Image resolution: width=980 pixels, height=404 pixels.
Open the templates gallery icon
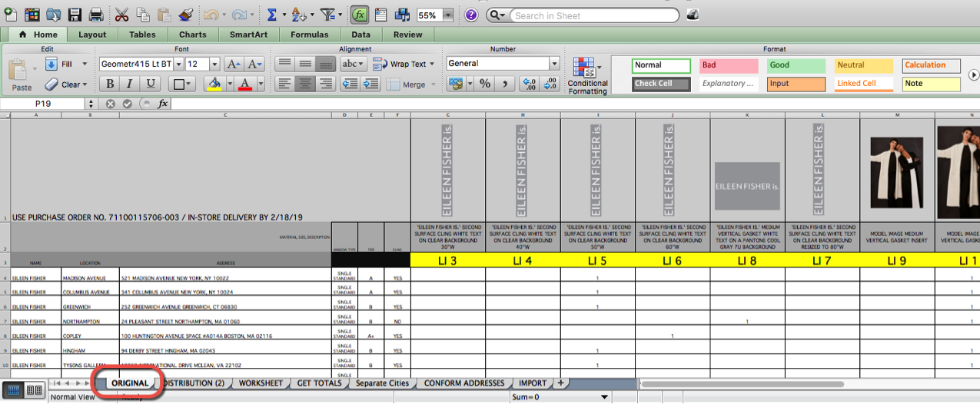click(x=32, y=15)
